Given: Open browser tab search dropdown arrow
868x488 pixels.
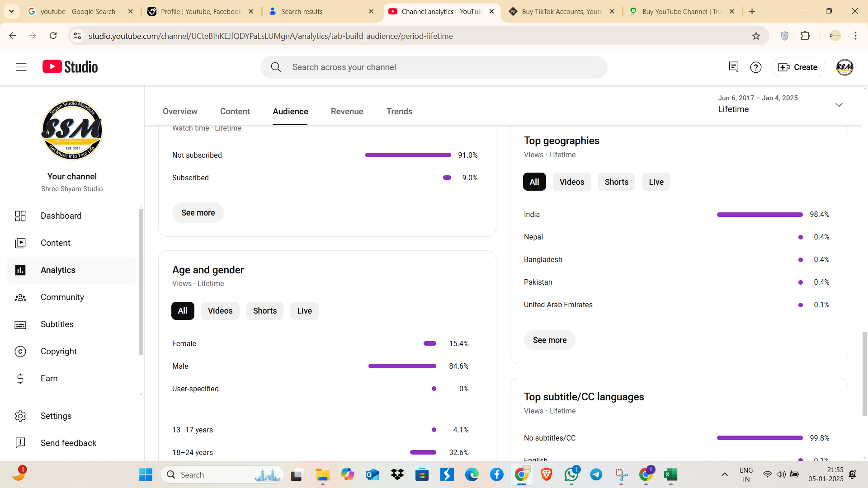Looking at the screenshot, I should click(x=11, y=11).
